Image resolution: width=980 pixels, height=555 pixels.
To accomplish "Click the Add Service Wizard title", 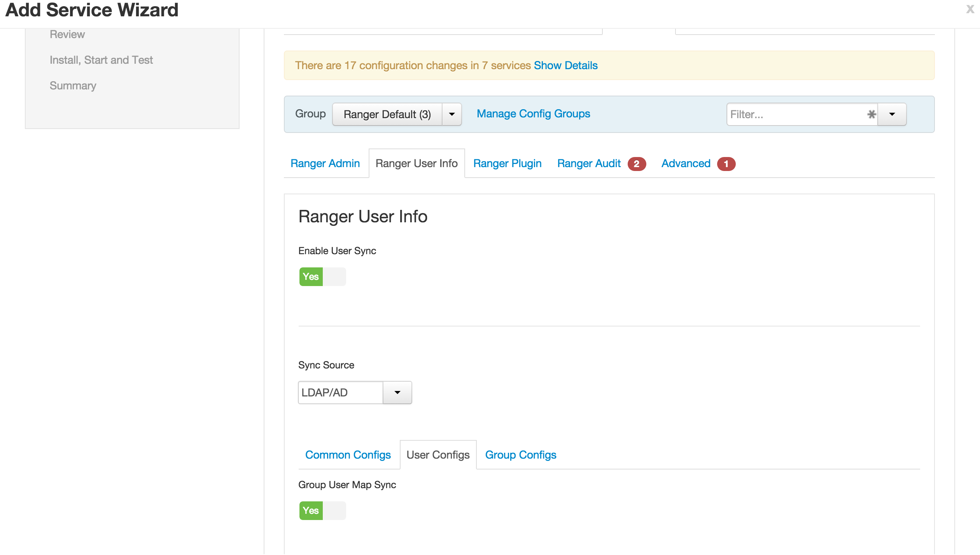I will (92, 10).
